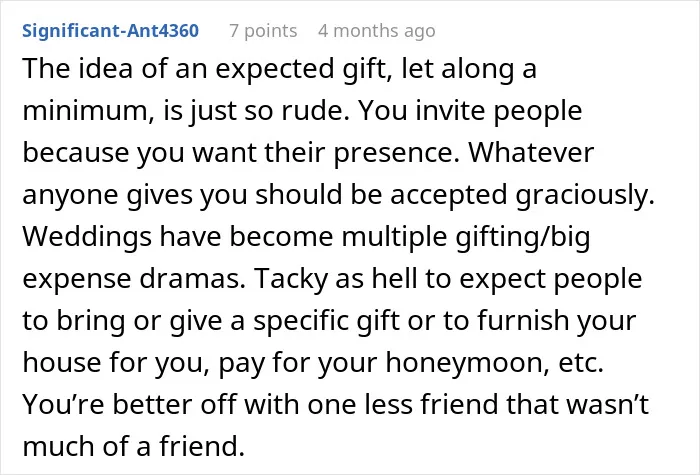Viewport: 700px width, 475px height.
Task: Click the 4 months ago timestamp
Action: (x=377, y=31)
